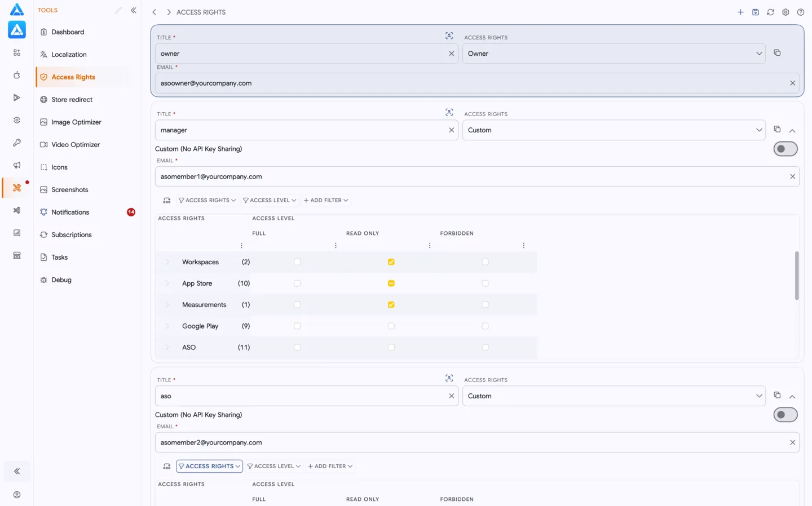The width and height of the screenshot is (812, 506).
Task: Open the apps grid icon in the rail
Action: [17, 52]
